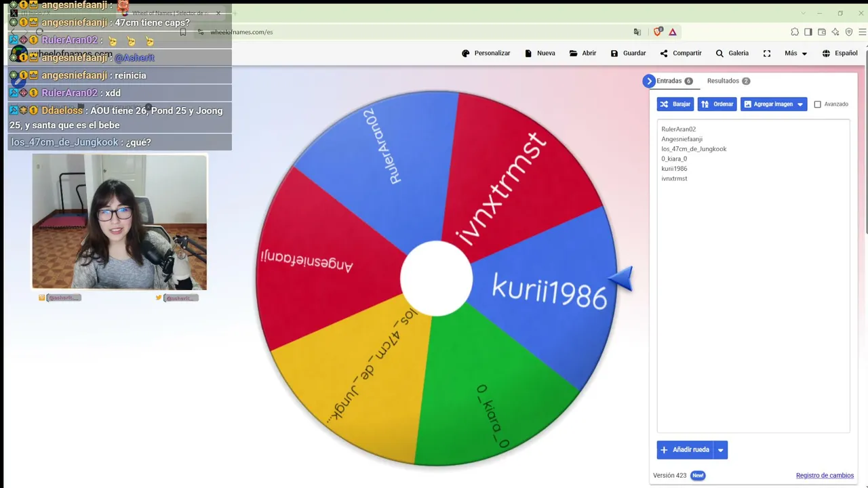Click Añadir rueda button

[x=686, y=450]
